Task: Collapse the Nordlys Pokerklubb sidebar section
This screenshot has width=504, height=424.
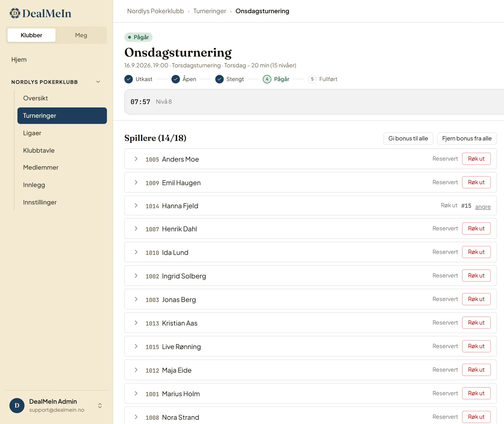Action: pos(98,82)
